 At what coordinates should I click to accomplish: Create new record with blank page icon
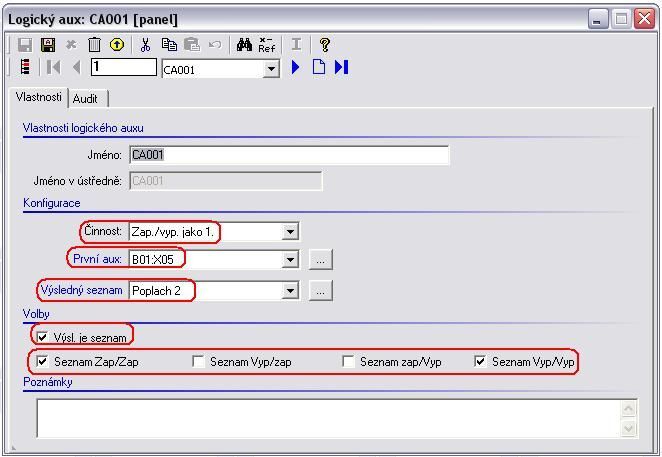tap(319, 67)
